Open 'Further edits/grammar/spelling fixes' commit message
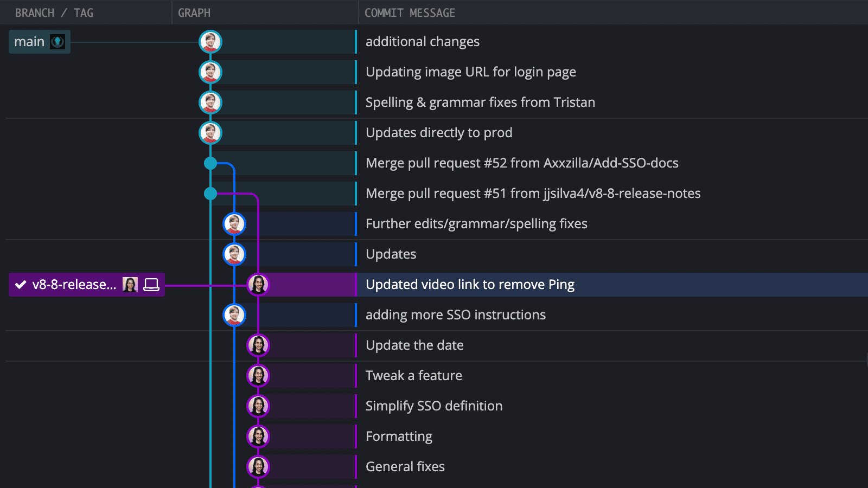Image resolution: width=868 pixels, height=488 pixels. [476, 224]
